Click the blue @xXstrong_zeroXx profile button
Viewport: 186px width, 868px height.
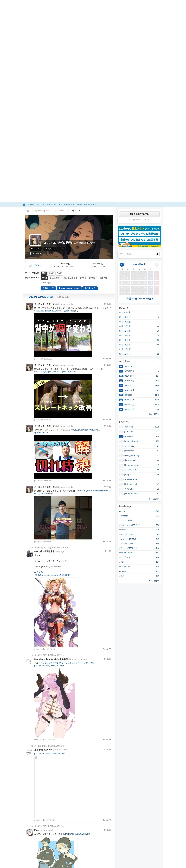tap(69, 288)
